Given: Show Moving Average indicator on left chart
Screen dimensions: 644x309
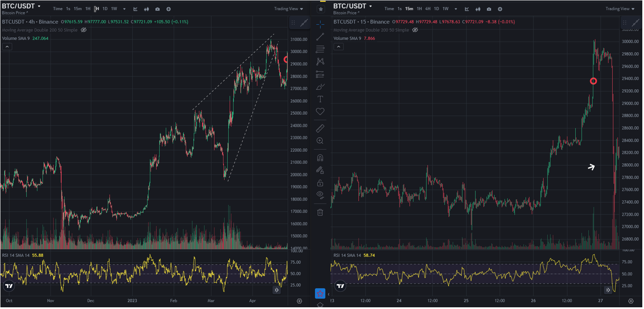Looking at the screenshot, I should pyautogui.click(x=84, y=30).
